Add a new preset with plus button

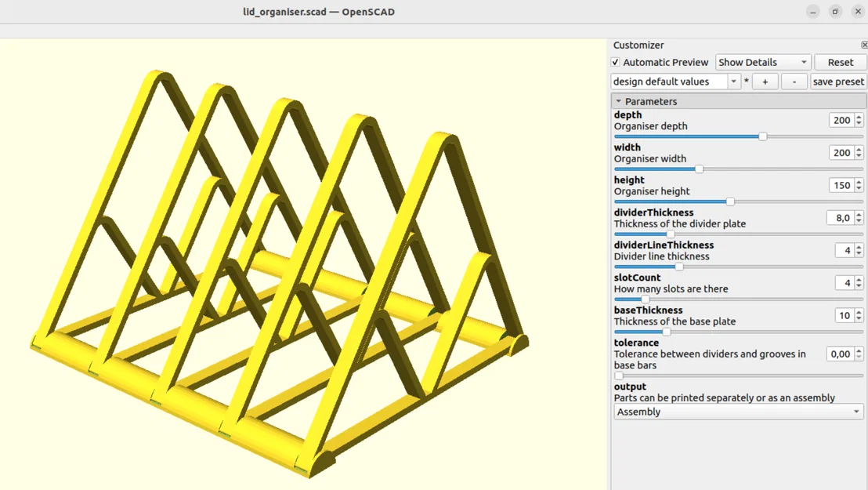point(765,82)
